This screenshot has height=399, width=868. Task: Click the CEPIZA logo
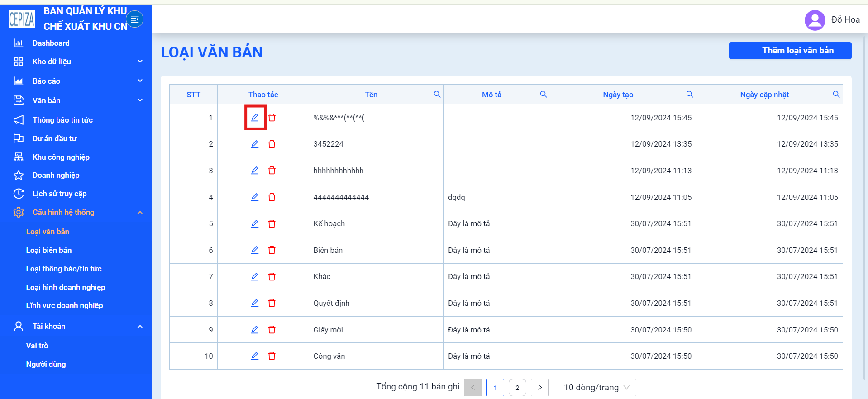[22, 19]
